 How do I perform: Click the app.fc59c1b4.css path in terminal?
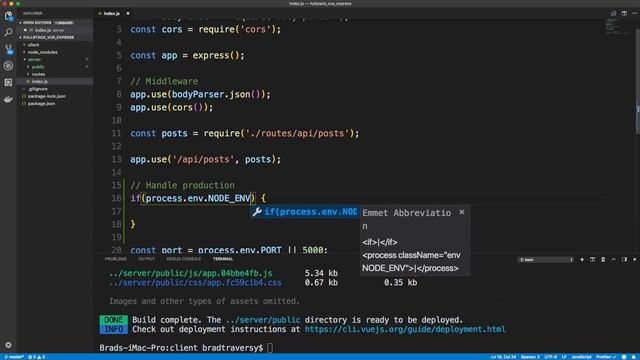(x=195, y=282)
